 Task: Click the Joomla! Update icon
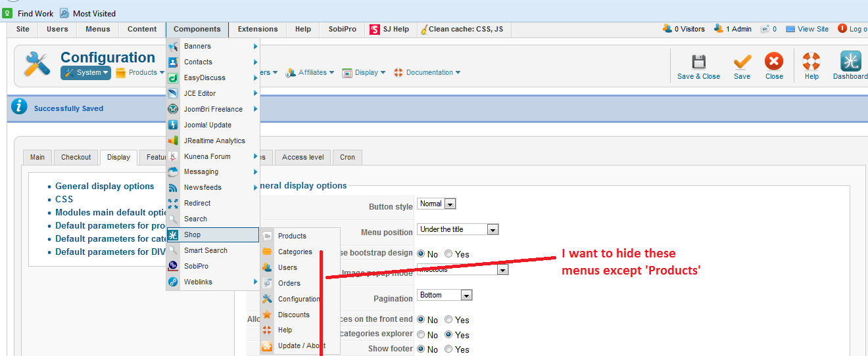[x=173, y=125]
